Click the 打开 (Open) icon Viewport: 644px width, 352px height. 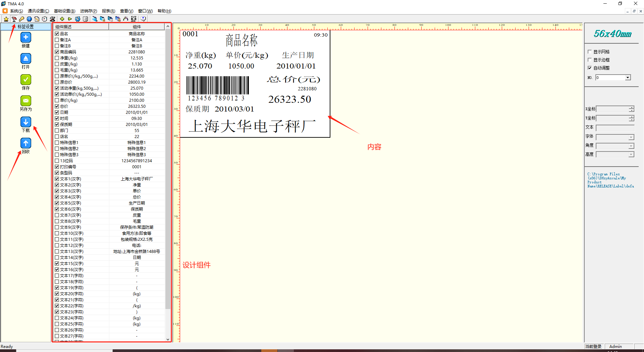[26, 58]
